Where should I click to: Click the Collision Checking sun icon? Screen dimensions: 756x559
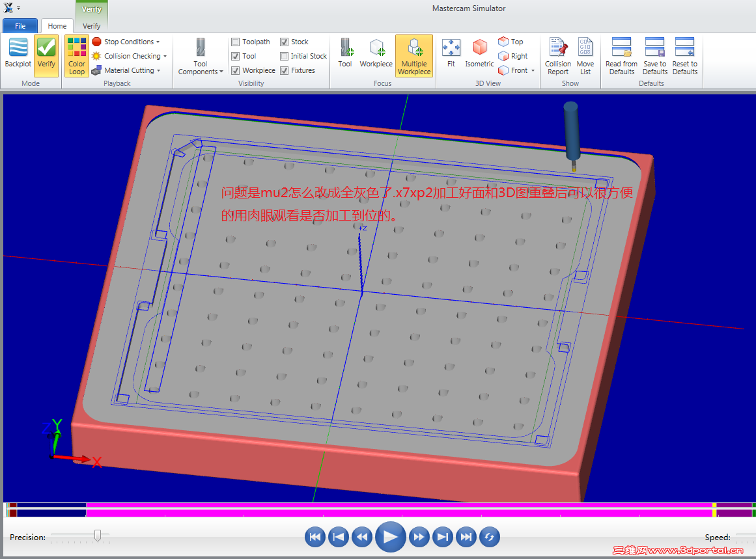click(96, 56)
